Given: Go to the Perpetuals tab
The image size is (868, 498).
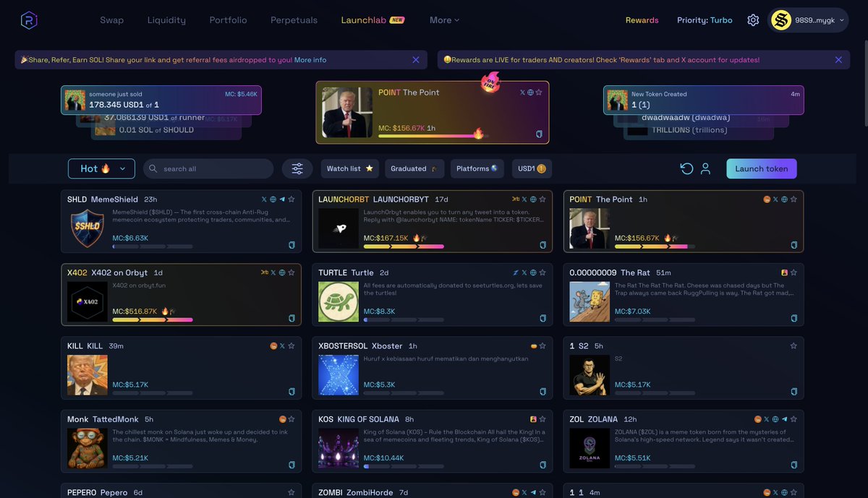Looking at the screenshot, I should [294, 20].
